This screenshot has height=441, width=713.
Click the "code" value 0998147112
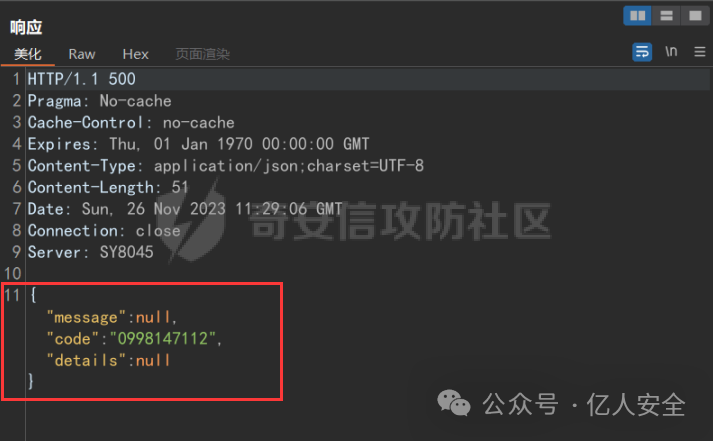[163, 339]
